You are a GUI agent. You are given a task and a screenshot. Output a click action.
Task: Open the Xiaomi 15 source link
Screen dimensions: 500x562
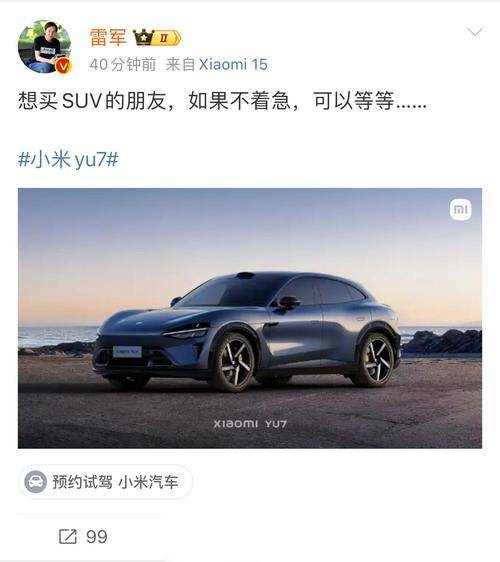[x=233, y=65]
